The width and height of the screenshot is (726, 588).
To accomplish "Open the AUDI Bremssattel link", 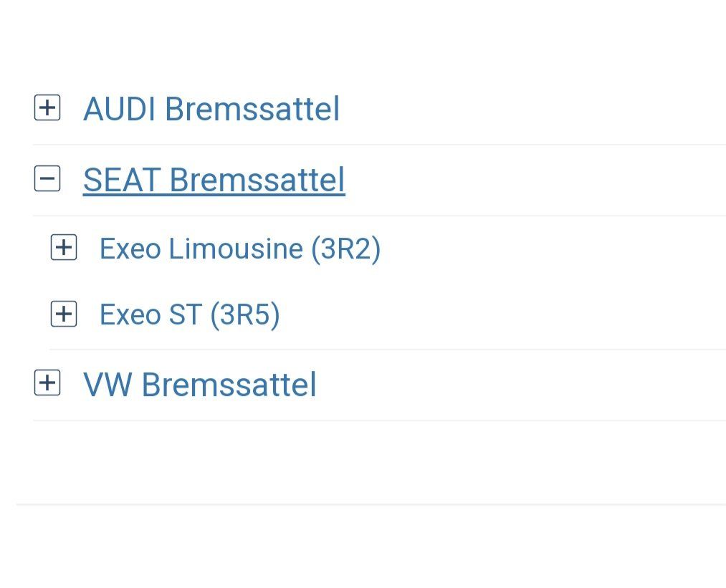I will pyautogui.click(x=211, y=109).
